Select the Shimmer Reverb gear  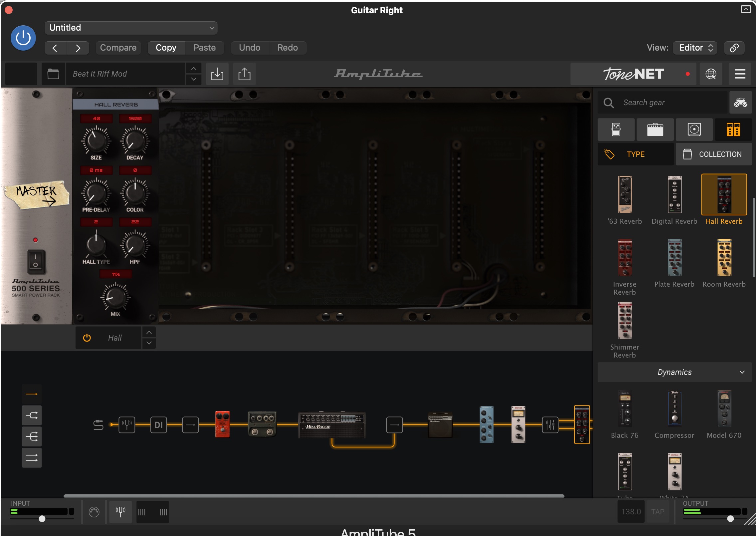(625, 330)
